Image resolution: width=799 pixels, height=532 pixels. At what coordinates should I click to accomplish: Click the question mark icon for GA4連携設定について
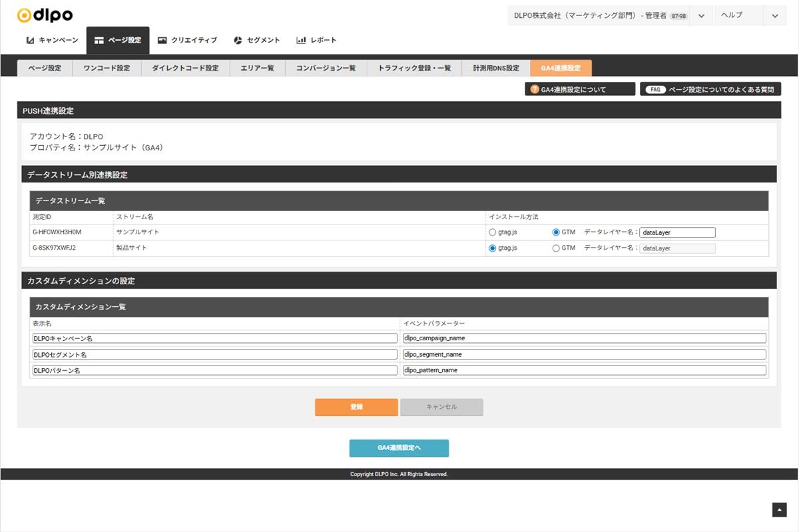[x=534, y=89]
